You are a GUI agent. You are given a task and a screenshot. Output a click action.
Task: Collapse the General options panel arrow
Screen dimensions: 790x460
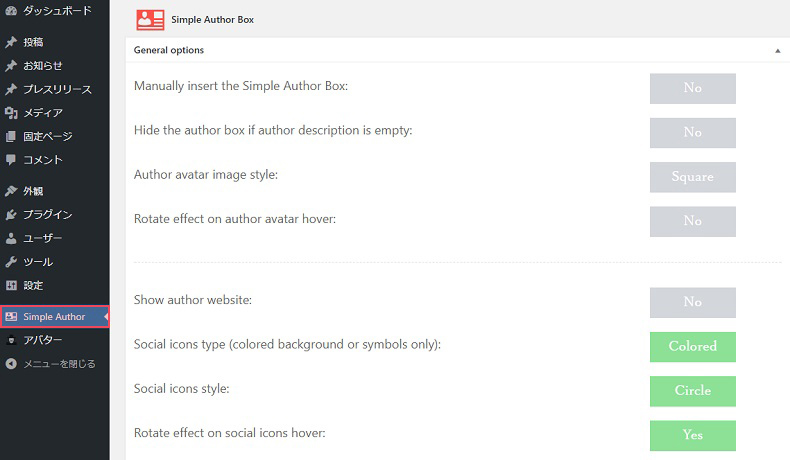pyautogui.click(x=777, y=50)
